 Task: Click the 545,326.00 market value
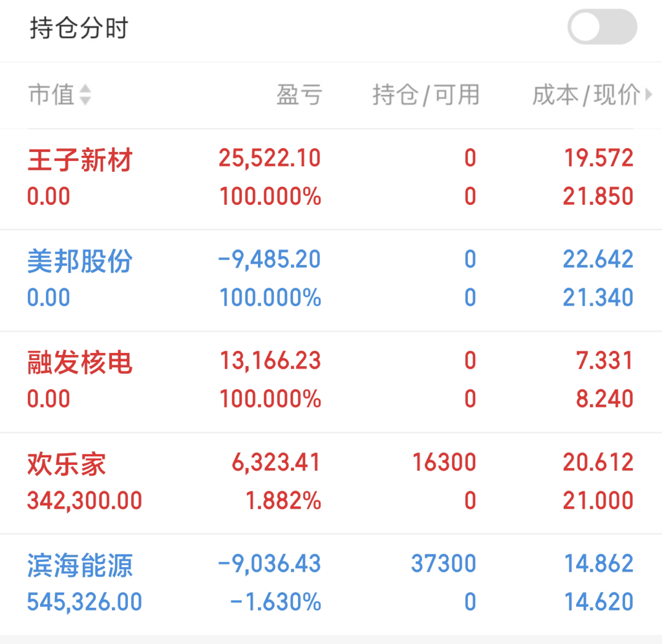[85, 602]
